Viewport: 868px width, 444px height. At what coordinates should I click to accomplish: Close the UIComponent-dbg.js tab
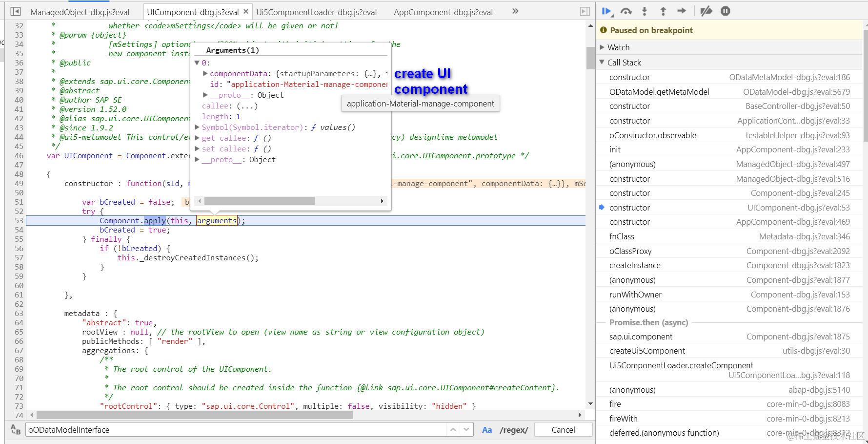(246, 12)
